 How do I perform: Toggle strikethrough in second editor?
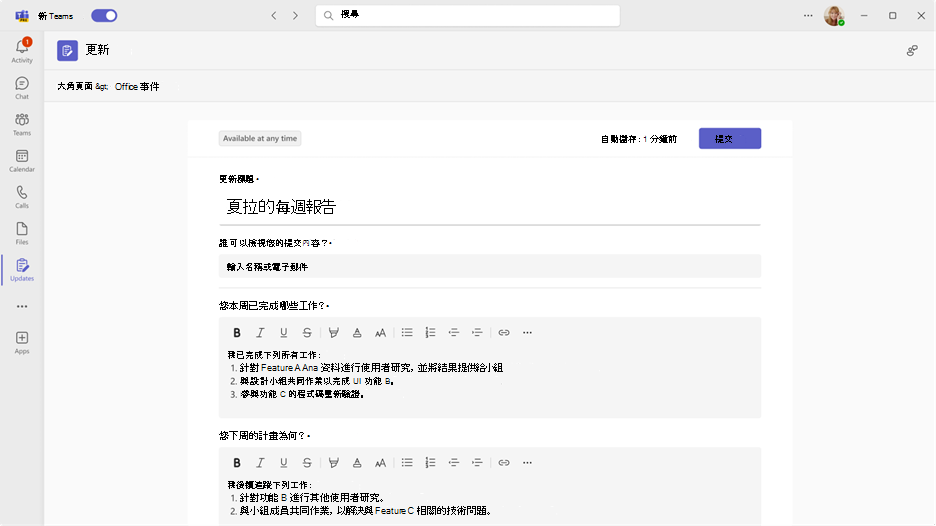pos(307,463)
